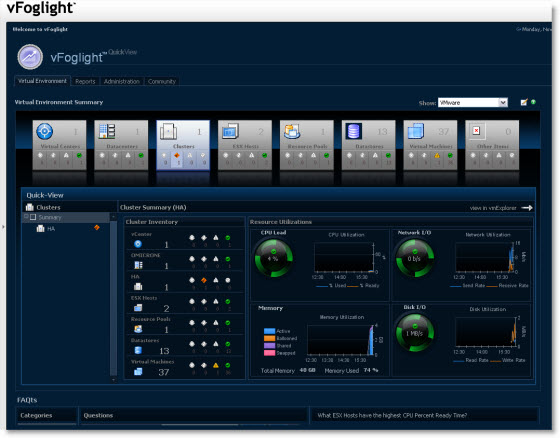Switch to the Community tab

click(162, 81)
